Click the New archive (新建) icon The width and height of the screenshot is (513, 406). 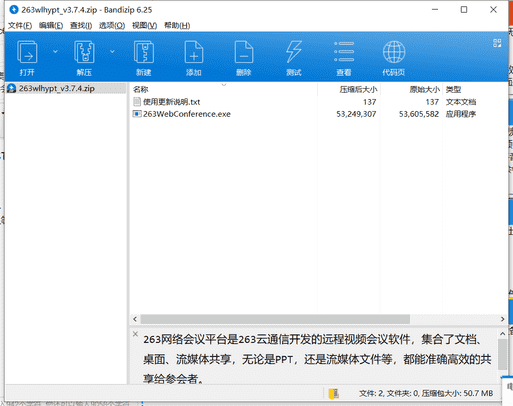point(144,52)
